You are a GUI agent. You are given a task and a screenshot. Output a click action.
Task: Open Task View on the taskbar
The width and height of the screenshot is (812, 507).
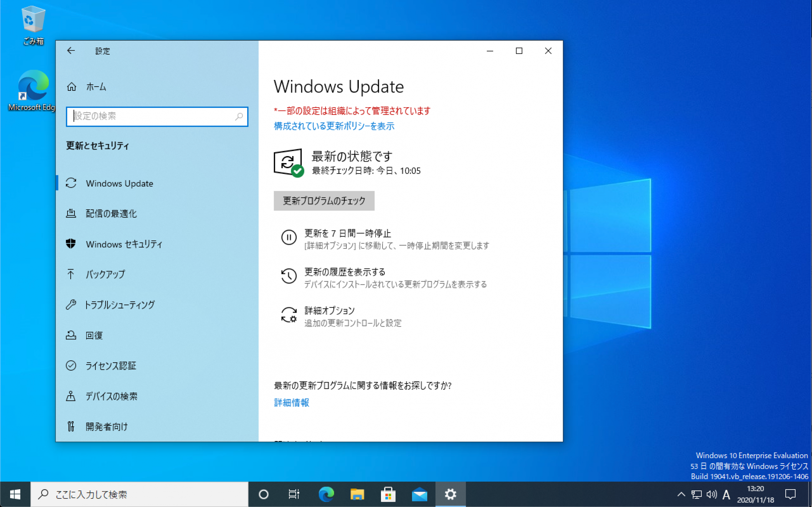coord(294,494)
